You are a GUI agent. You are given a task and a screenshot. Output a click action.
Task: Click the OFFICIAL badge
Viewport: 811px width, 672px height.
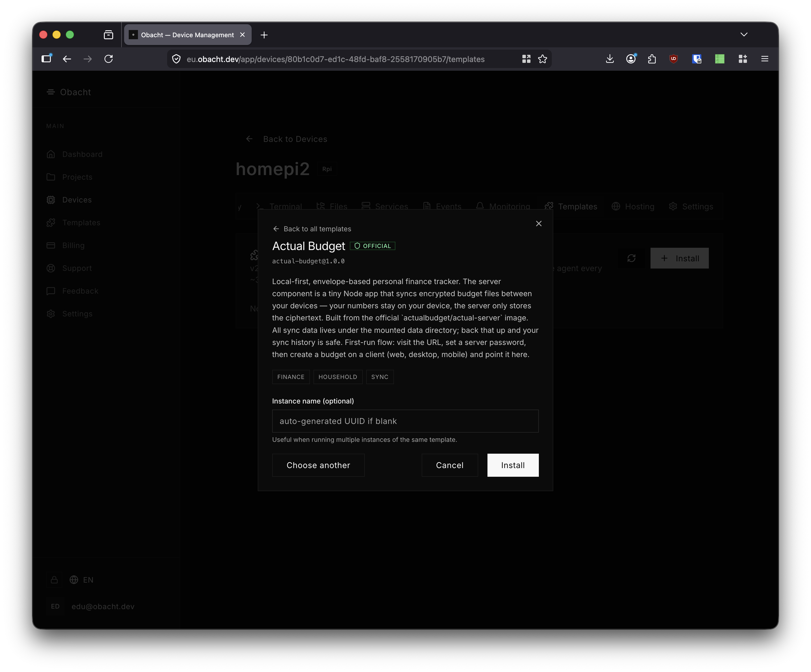click(372, 246)
